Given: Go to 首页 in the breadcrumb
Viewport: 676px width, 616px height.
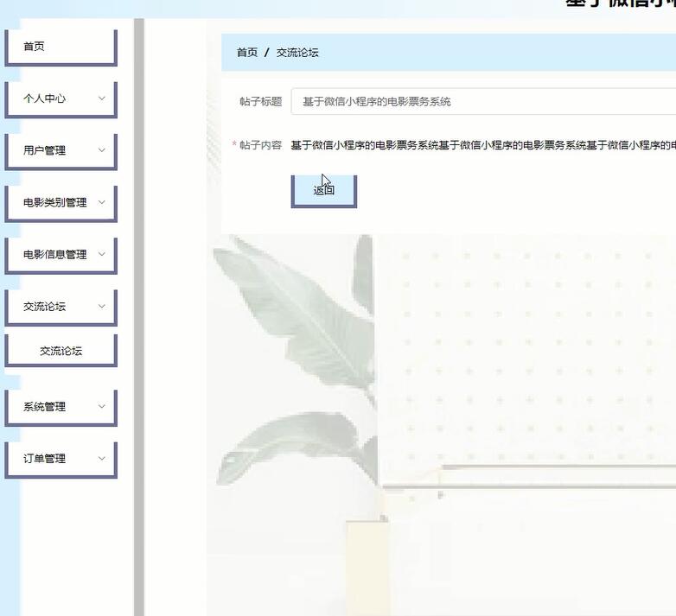Looking at the screenshot, I should pos(247,53).
